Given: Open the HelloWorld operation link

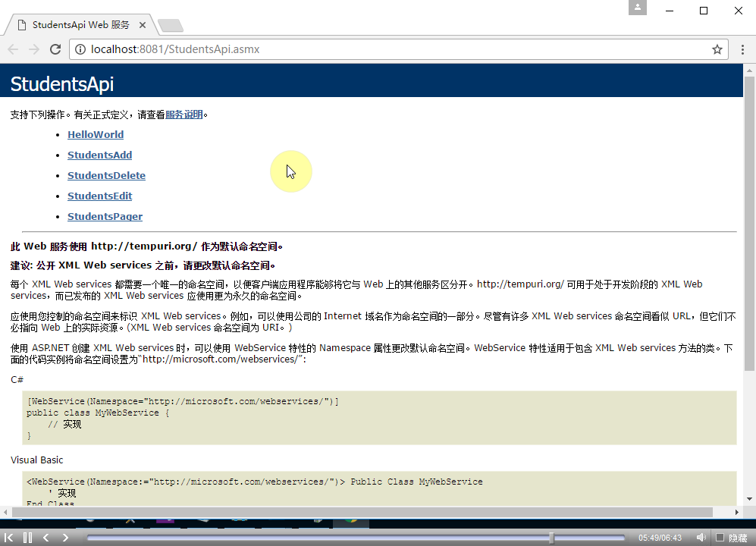Looking at the screenshot, I should [95, 134].
